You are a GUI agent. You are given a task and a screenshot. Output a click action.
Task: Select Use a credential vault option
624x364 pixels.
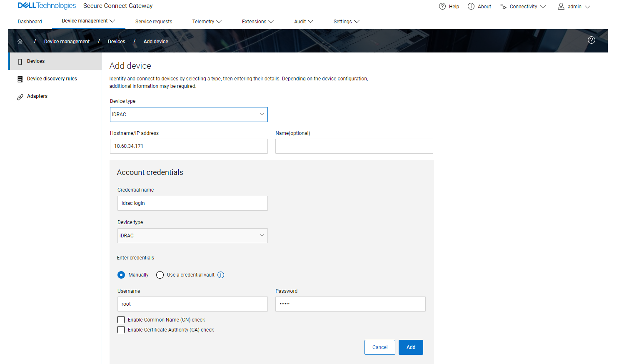pyautogui.click(x=160, y=274)
